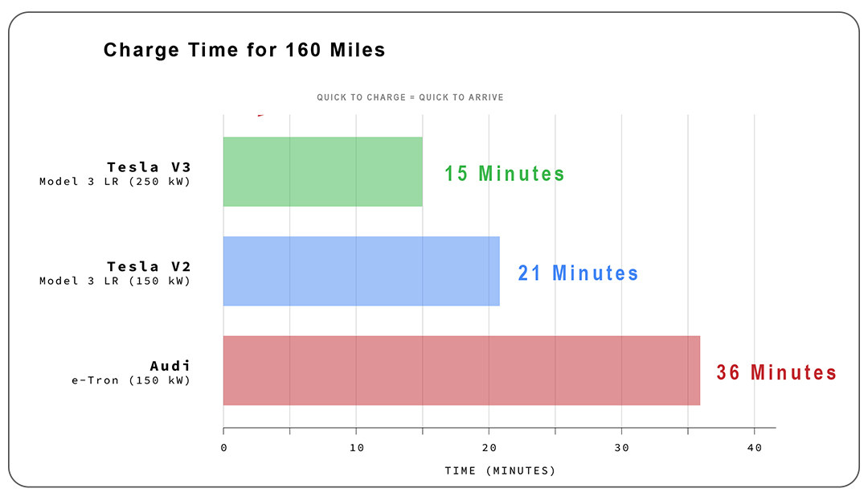Select the 20 tick label on the axis

489,447
